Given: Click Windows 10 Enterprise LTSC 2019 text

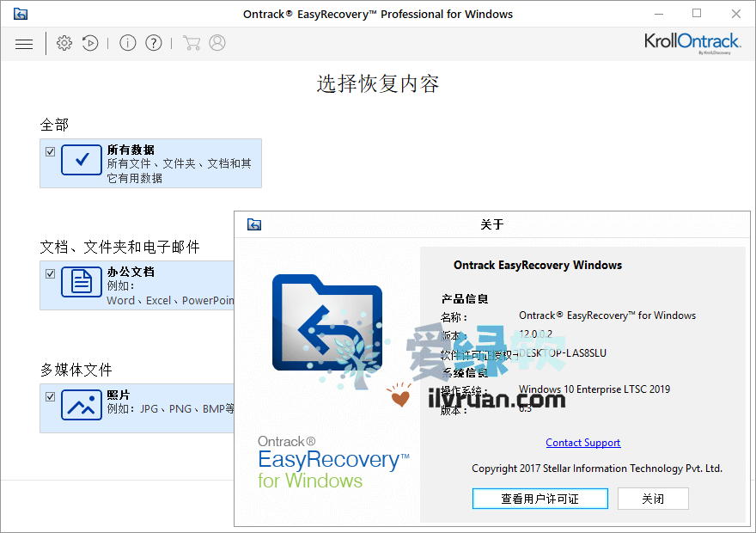Looking at the screenshot, I should (594, 389).
